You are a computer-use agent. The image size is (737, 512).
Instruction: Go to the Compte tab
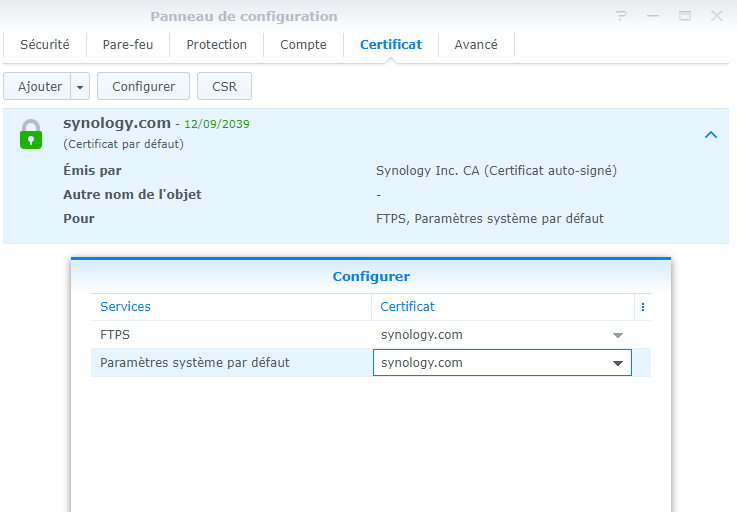point(303,45)
